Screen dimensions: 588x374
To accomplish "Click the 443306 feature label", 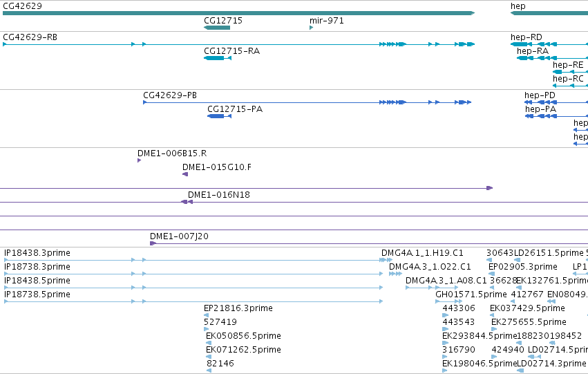I will pyautogui.click(x=459, y=308).
